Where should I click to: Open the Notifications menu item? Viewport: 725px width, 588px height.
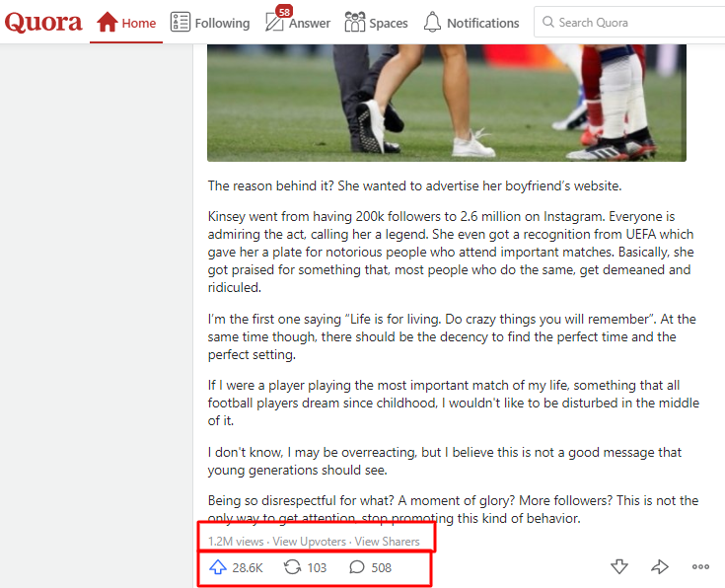pyautogui.click(x=471, y=23)
